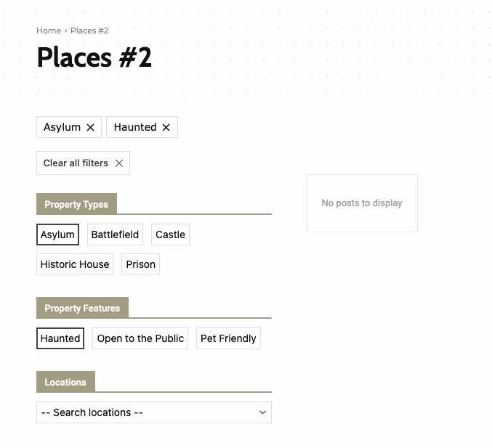Screen dimensions: 492x448
Task: Go to Home breadcrumb link
Action: coord(49,30)
